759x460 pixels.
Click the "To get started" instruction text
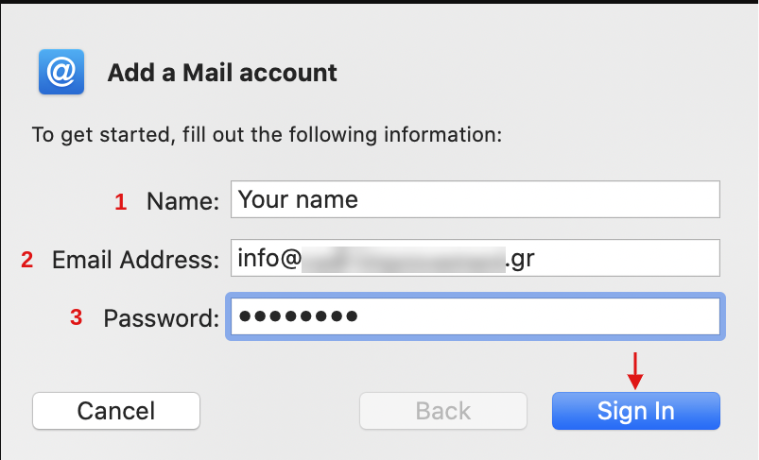click(267, 135)
